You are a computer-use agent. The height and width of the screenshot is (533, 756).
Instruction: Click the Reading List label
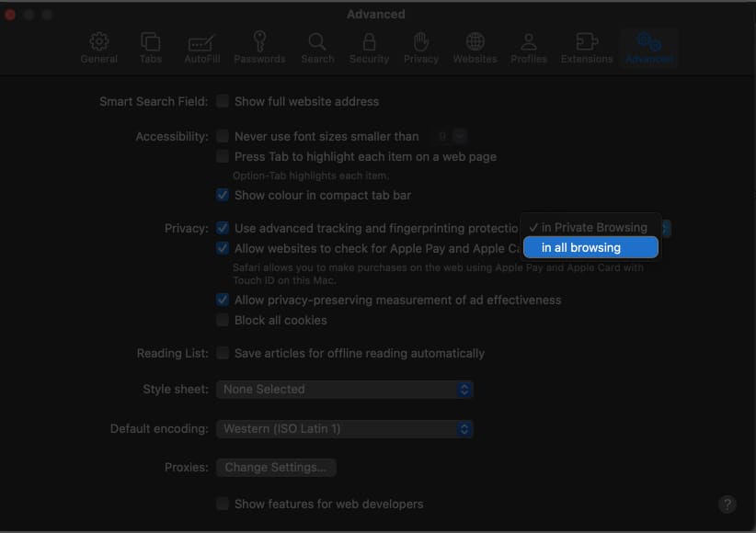[172, 353]
